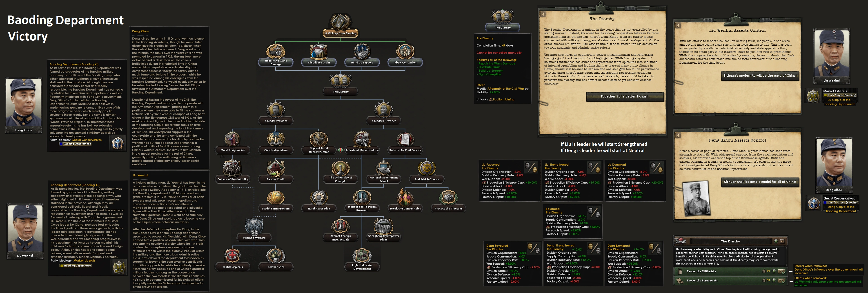Viewport: 868px width, 293px height.
Task: Toggle green indicator on Favour the Militarists
Action: coord(774,271)
